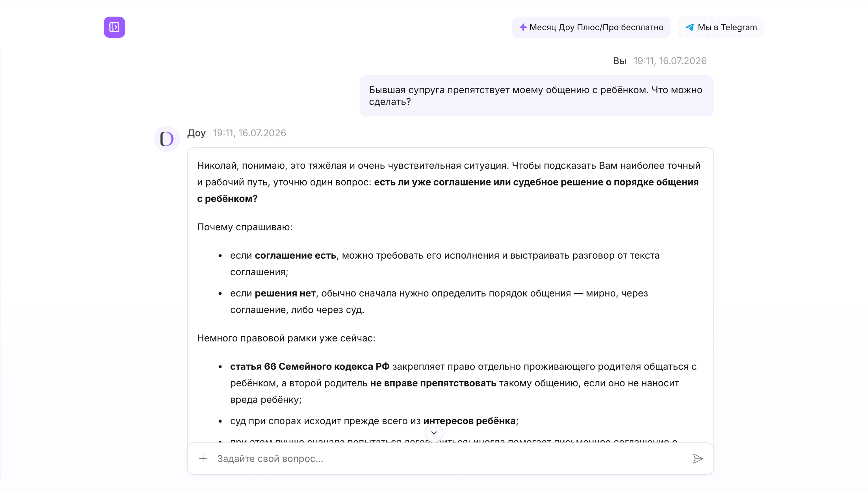Click the bold text статья 66 Семейного кодекса РФ
868x493 pixels.
point(310,366)
